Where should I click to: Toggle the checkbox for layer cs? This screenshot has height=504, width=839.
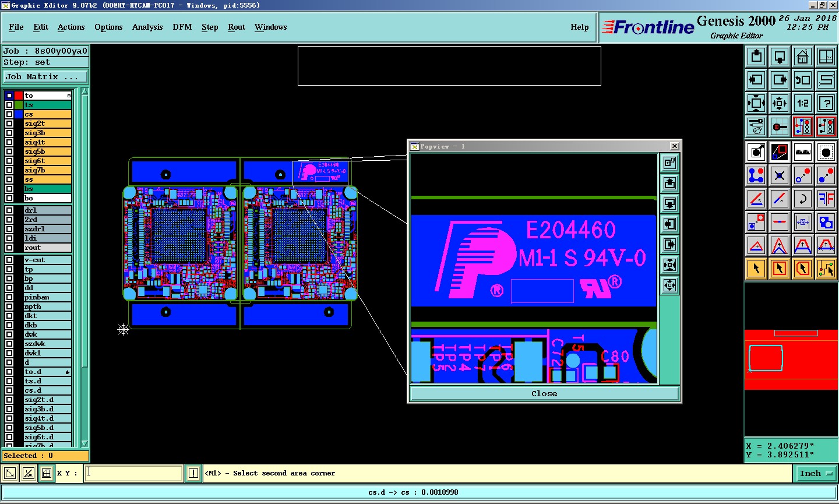[9, 114]
